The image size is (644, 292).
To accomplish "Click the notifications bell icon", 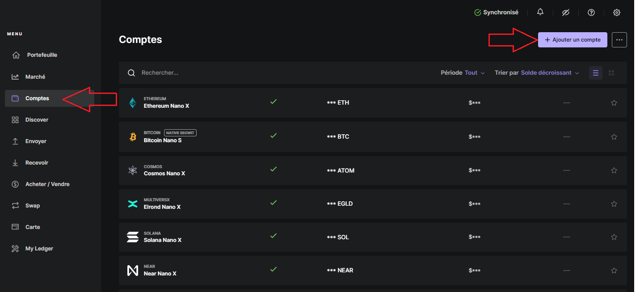I will pyautogui.click(x=540, y=13).
